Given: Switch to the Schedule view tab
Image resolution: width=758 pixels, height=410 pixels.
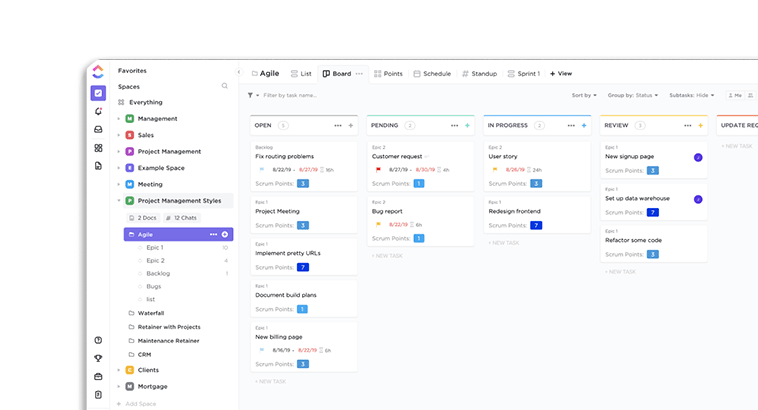Looking at the screenshot, I should click(x=432, y=73).
